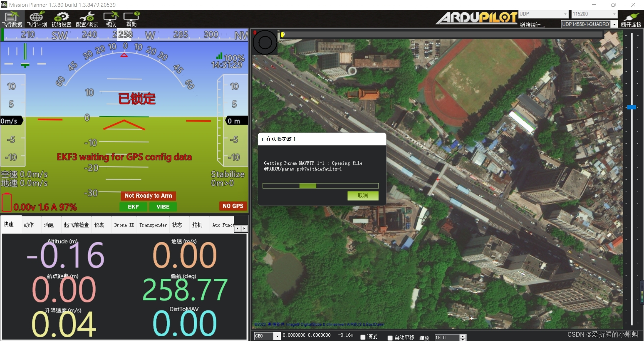Open the 链接统计 link statistics
This screenshot has height=341, width=644.
533,24
